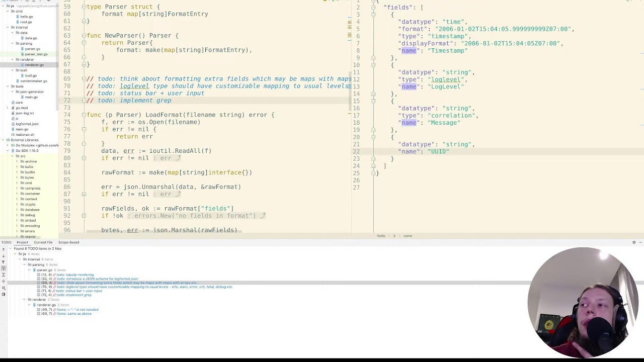Click 'fields' breadcrumb in JSON editor
This screenshot has height=362, width=644.
[381, 236]
